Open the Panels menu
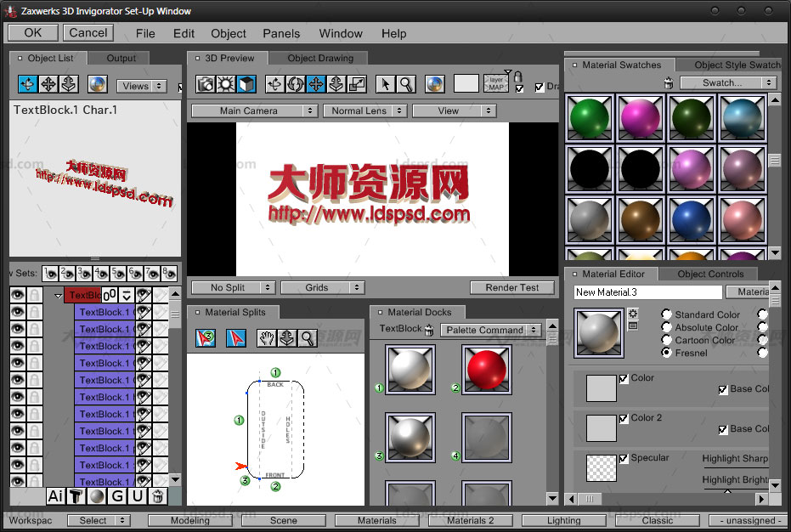Image resolution: width=791 pixels, height=532 pixels. pyautogui.click(x=281, y=33)
